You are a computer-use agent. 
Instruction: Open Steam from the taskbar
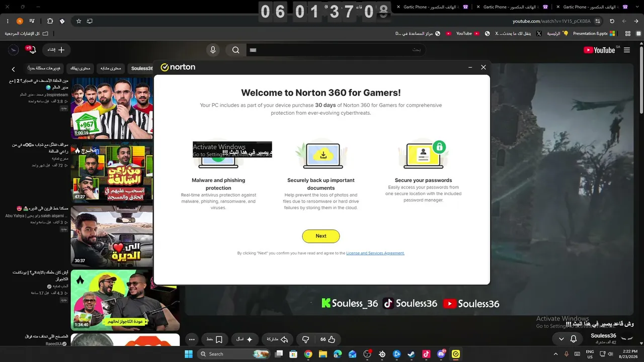(x=412, y=354)
